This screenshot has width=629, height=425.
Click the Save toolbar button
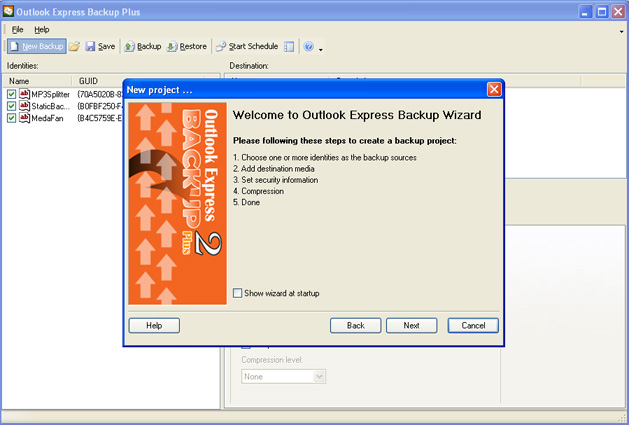pyautogui.click(x=100, y=47)
